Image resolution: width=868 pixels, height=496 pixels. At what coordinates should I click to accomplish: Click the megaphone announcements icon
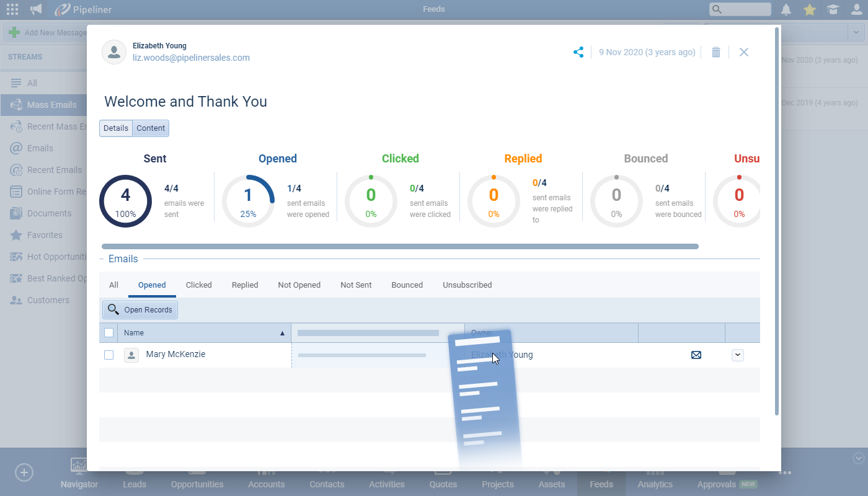tap(37, 9)
